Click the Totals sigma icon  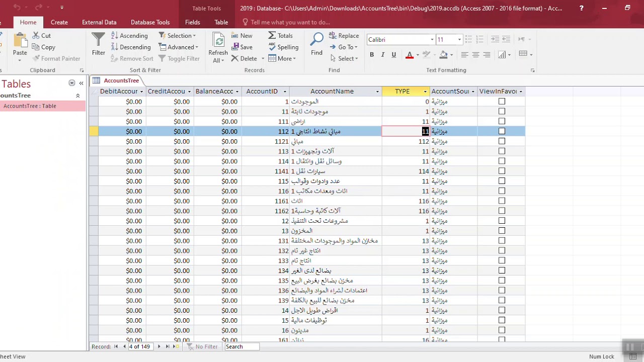pos(272,36)
